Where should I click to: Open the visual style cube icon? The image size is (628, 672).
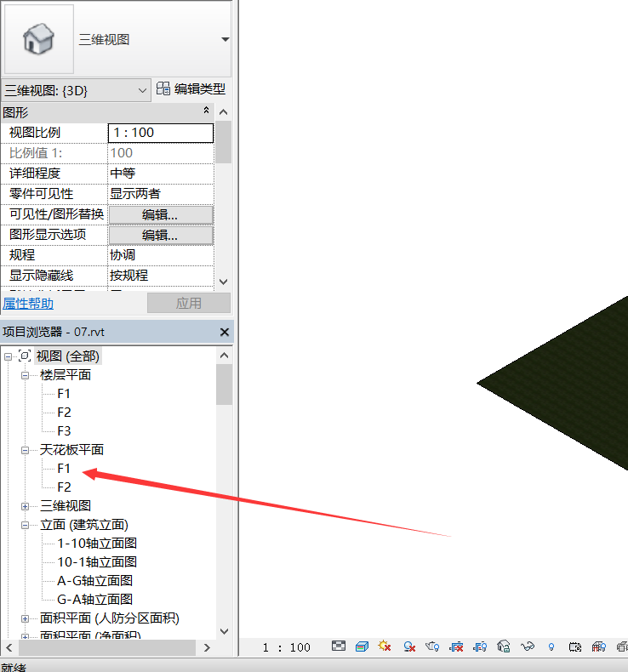click(x=362, y=647)
